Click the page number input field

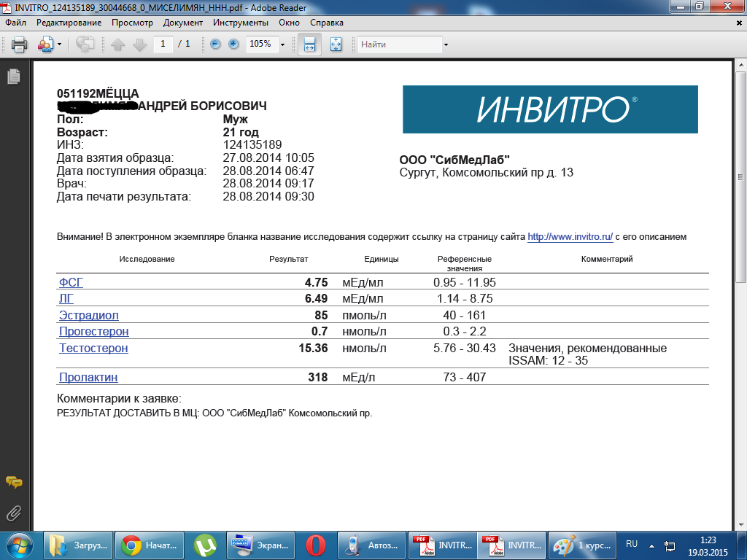163,44
